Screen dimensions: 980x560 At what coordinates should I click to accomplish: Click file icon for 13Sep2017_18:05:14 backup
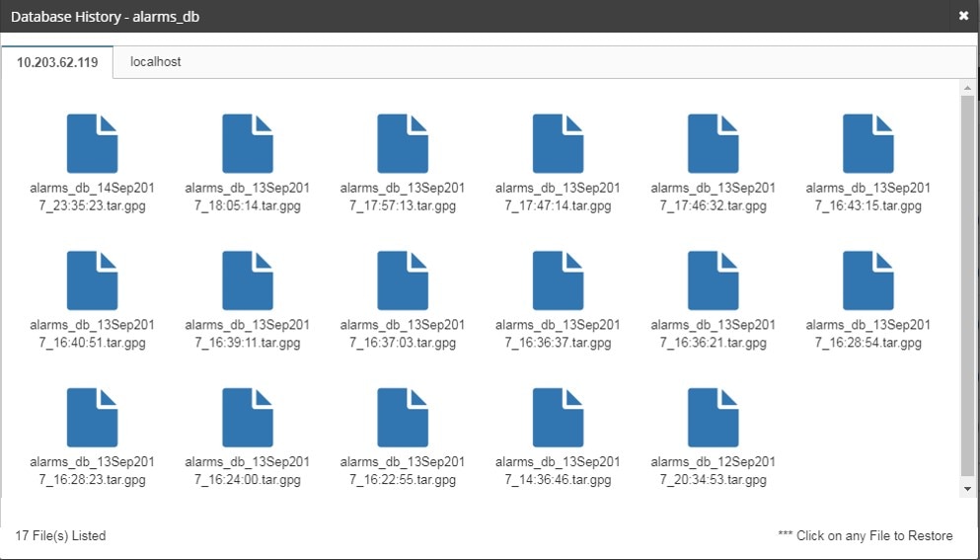[248, 143]
